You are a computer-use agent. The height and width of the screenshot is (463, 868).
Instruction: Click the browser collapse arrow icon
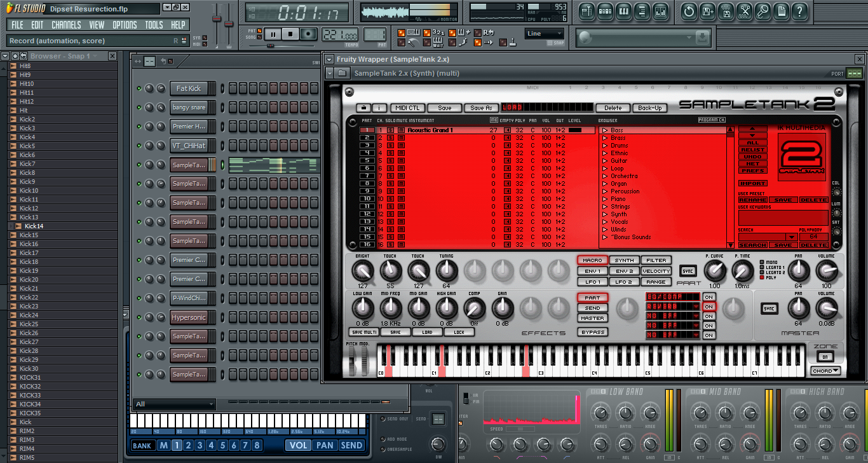coord(5,56)
